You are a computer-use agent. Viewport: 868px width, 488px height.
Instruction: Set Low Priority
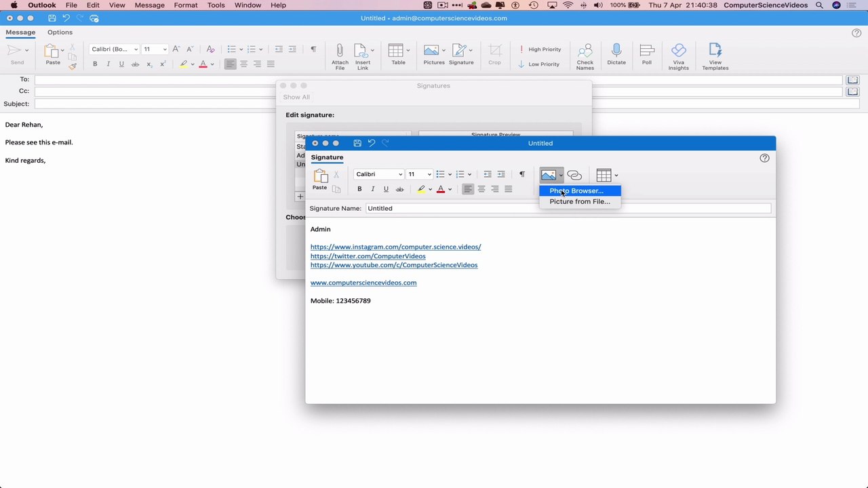(539, 64)
